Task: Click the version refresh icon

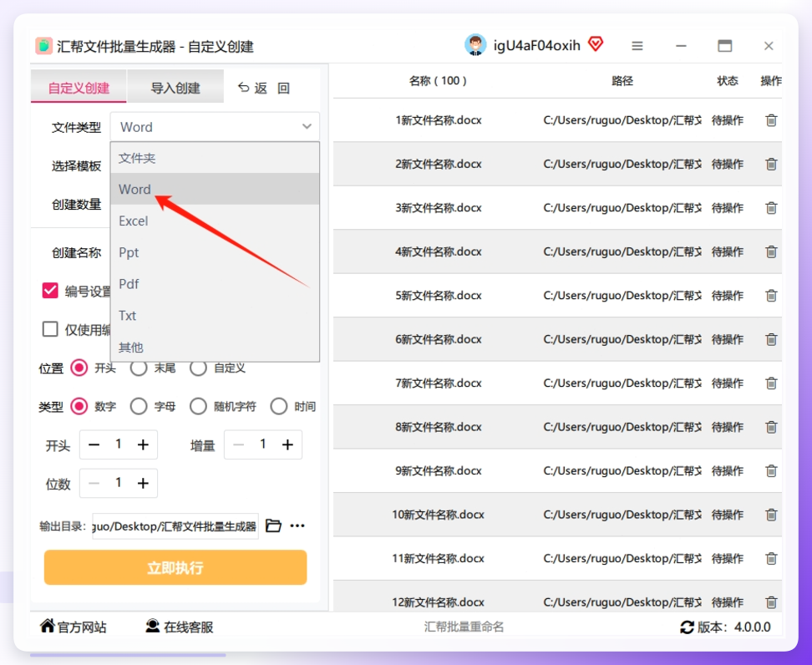Action: pyautogui.click(x=687, y=627)
